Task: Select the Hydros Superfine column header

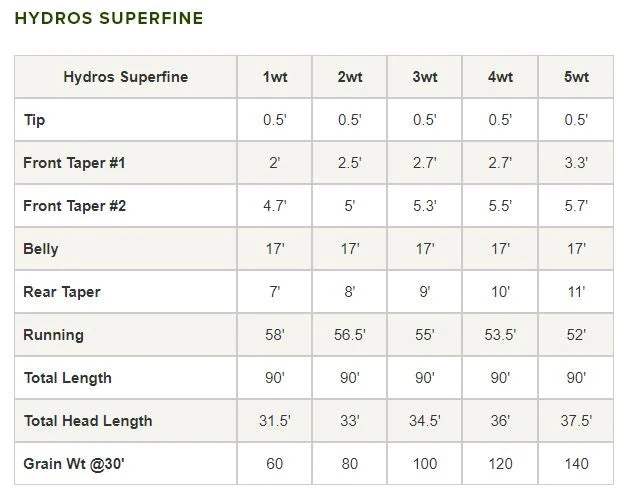Action: (125, 77)
